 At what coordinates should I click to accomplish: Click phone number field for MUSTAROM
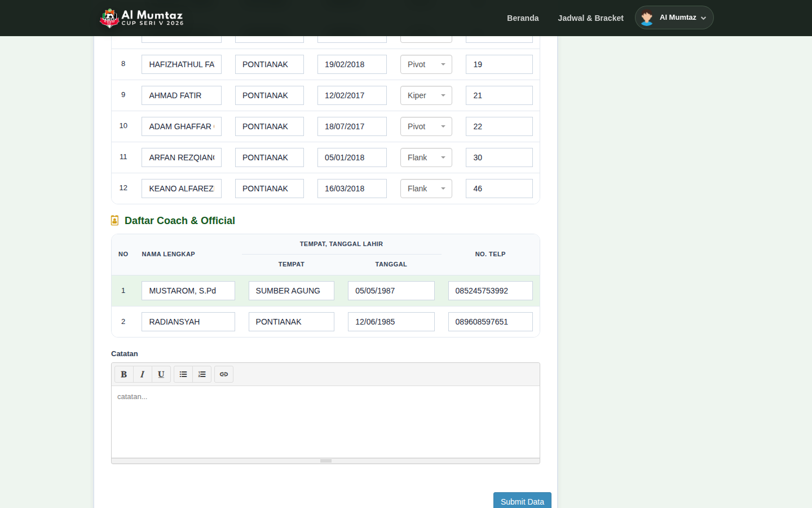(491, 291)
